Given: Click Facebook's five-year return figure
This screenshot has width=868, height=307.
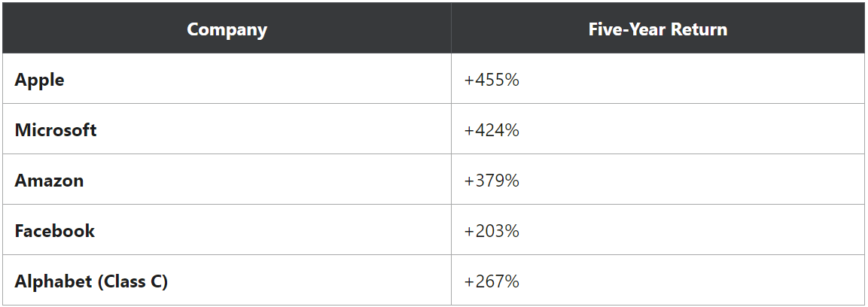Looking at the screenshot, I should click(492, 231).
